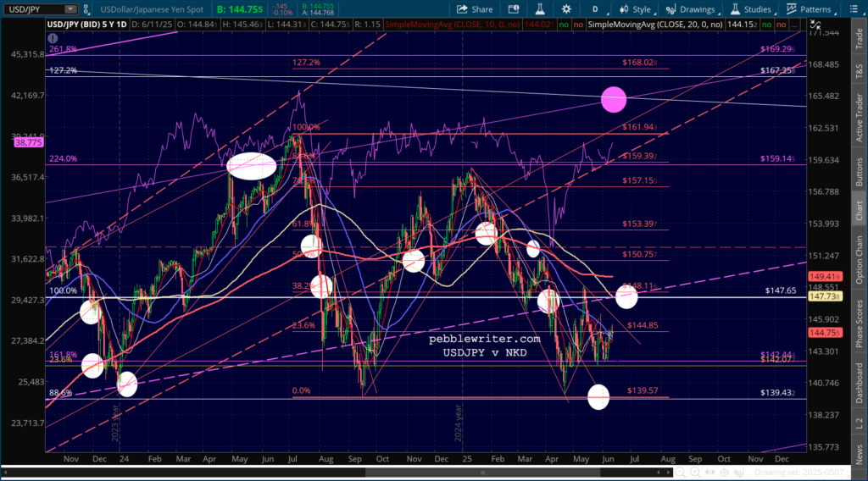Open chart settings gear icon

[566, 9]
